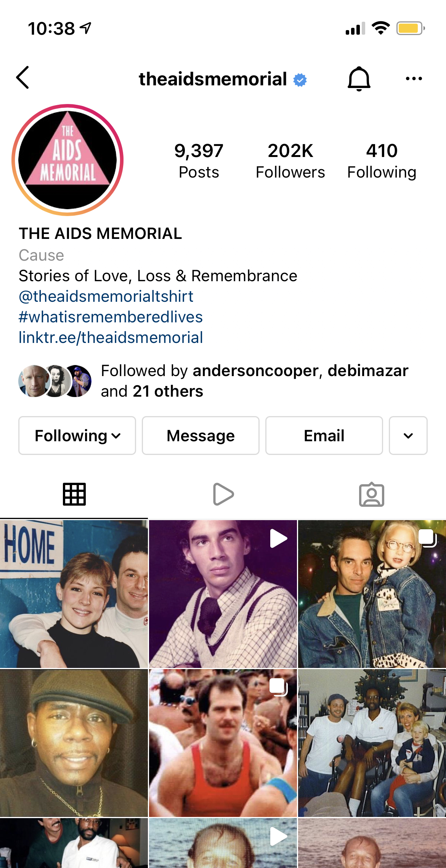View The AIDS Memorial profile picture story
Screen dimensions: 446x868
point(67,160)
